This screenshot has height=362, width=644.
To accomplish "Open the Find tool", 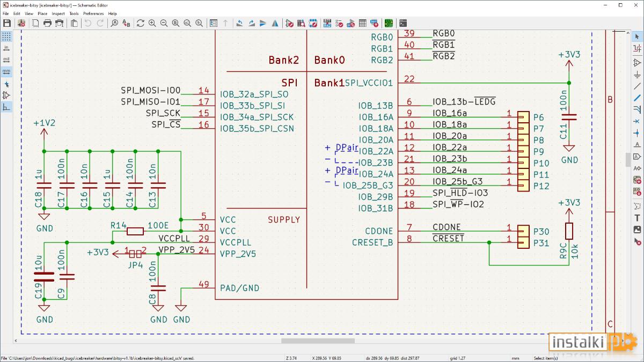I will tap(114, 23).
